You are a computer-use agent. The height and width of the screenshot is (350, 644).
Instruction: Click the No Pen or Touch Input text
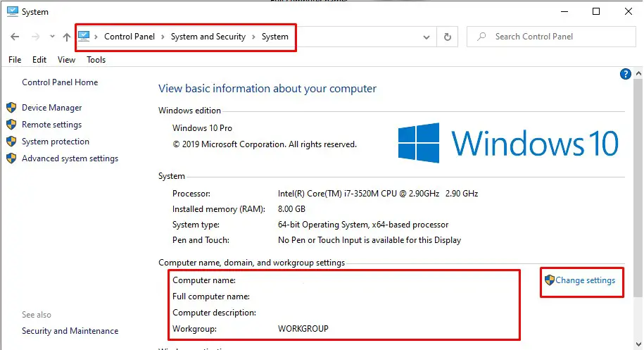(x=370, y=240)
